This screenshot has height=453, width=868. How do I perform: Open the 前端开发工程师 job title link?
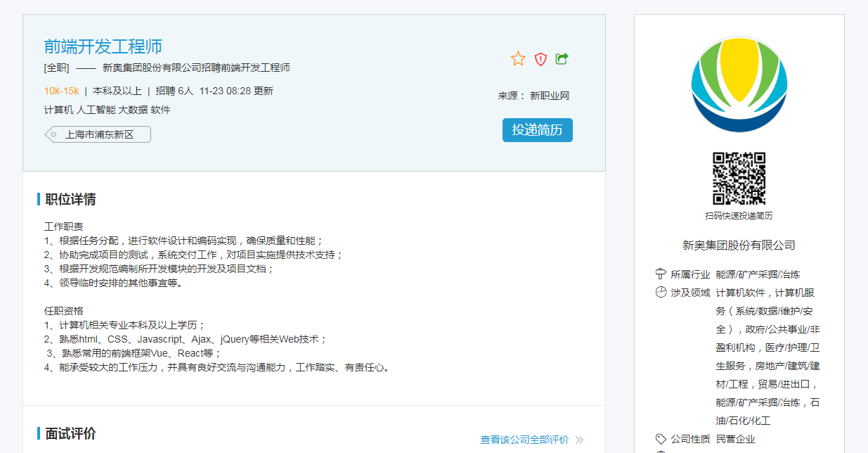[x=103, y=46]
